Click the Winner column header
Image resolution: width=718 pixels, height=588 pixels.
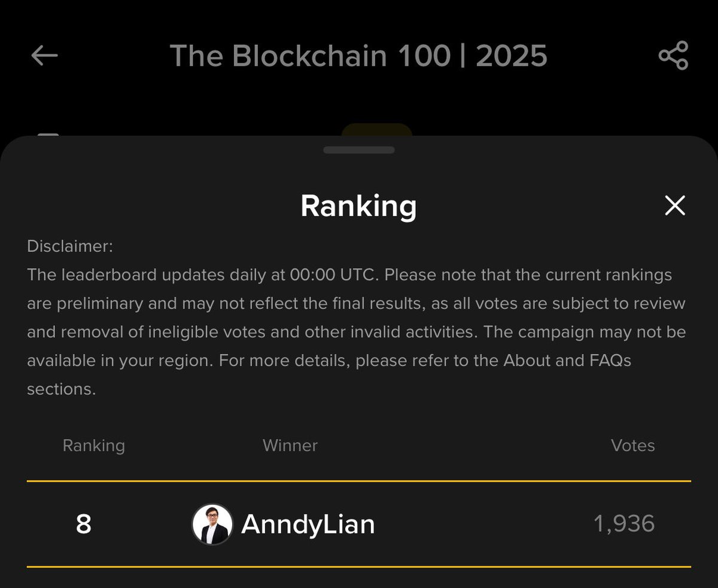(x=290, y=446)
